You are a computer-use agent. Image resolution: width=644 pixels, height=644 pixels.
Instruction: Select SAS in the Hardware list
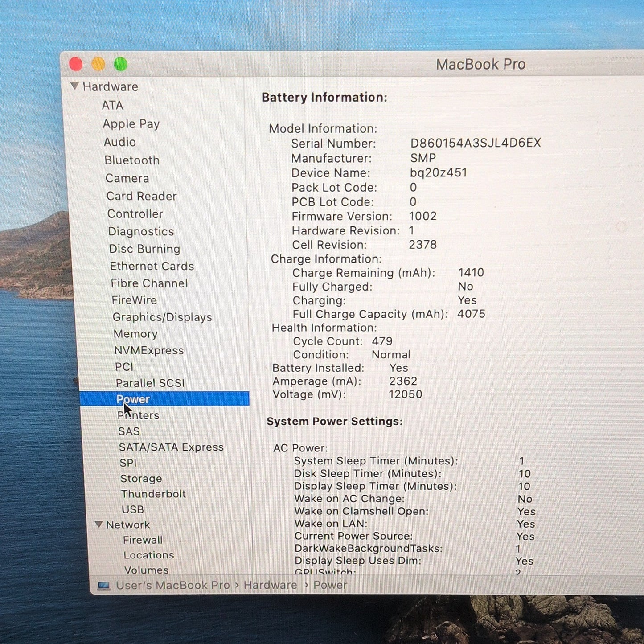129,431
